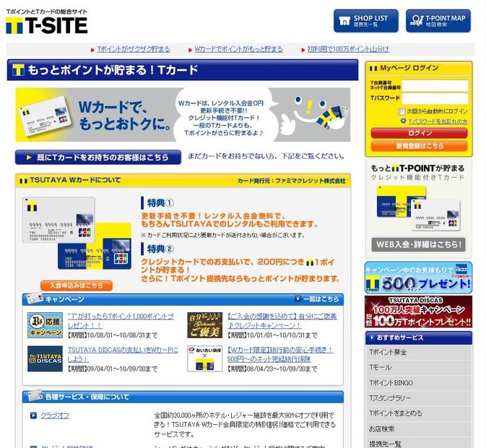This screenshot has height=448, width=486.
Task: Open ご入会の感謝を込めて 自分にご褒美 link
Action: [x=282, y=321]
